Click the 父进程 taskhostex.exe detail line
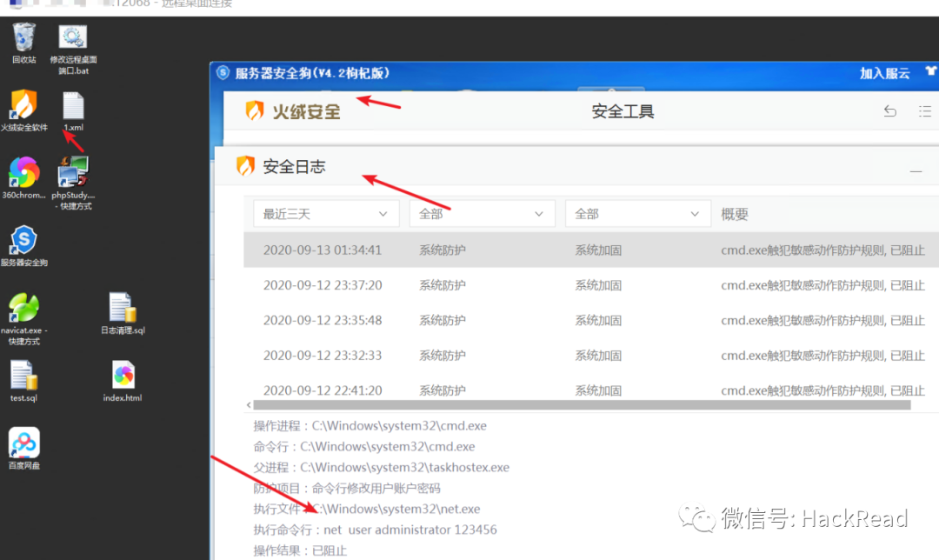The height and width of the screenshot is (560, 939). click(381, 467)
